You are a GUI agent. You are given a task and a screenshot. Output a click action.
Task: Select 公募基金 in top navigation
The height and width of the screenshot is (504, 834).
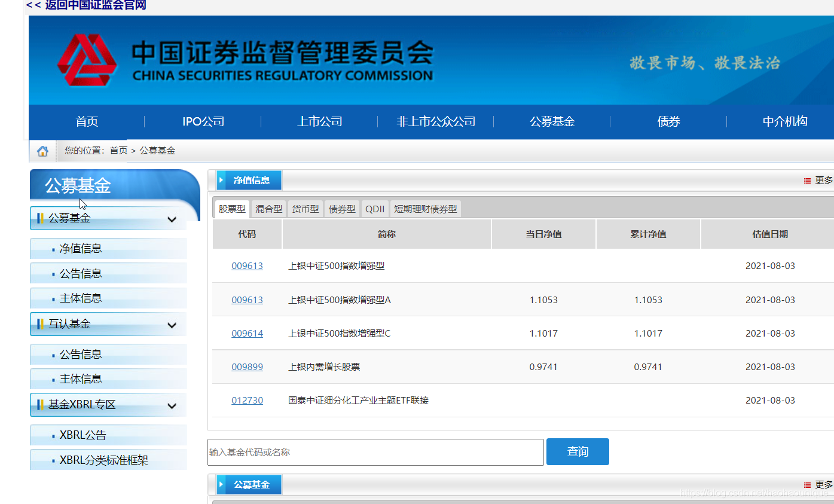pyautogui.click(x=552, y=122)
